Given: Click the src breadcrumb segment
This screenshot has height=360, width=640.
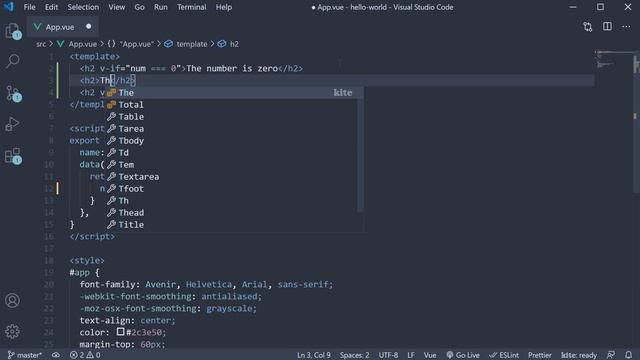Looking at the screenshot, I should pyautogui.click(x=41, y=44).
